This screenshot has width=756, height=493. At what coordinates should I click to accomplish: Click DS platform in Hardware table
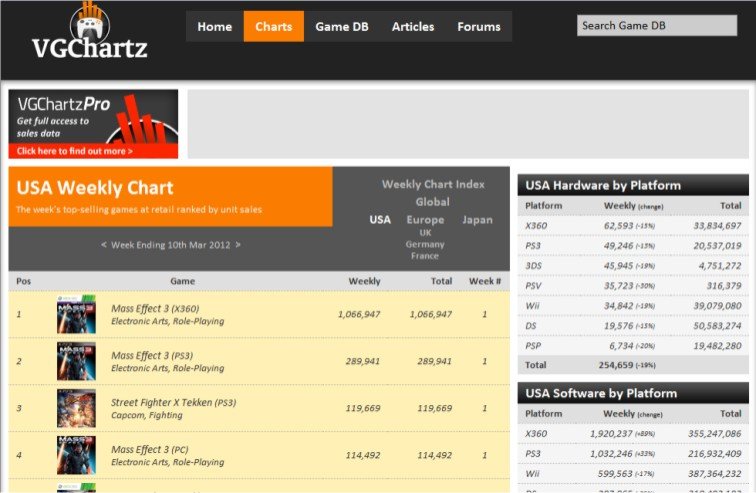coord(530,326)
